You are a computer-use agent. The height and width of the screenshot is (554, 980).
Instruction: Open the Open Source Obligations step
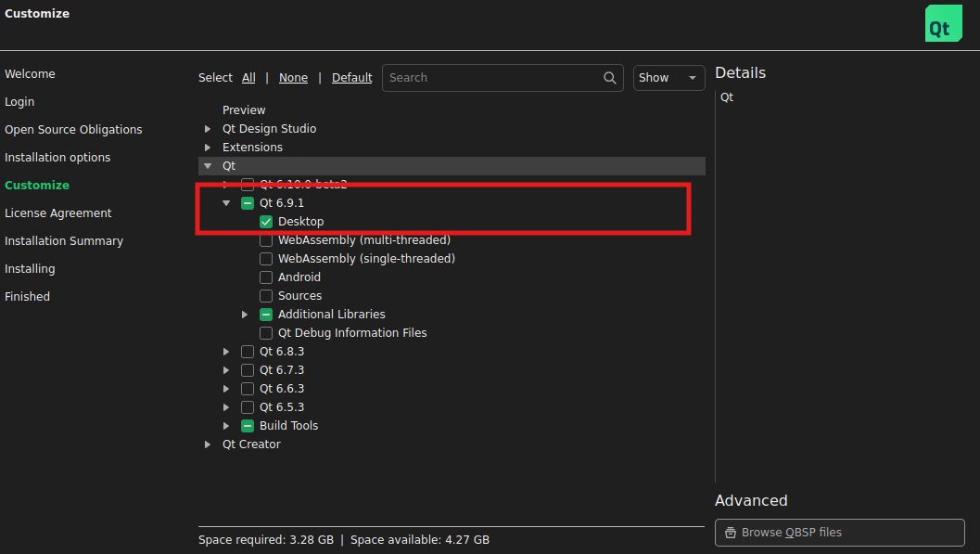(x=74, y=129)
